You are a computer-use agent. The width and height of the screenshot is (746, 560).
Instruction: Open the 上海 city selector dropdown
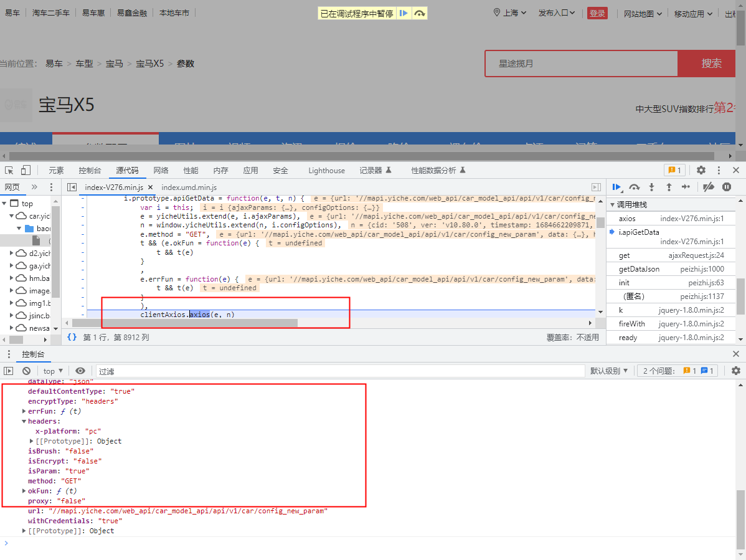[510, 13]
